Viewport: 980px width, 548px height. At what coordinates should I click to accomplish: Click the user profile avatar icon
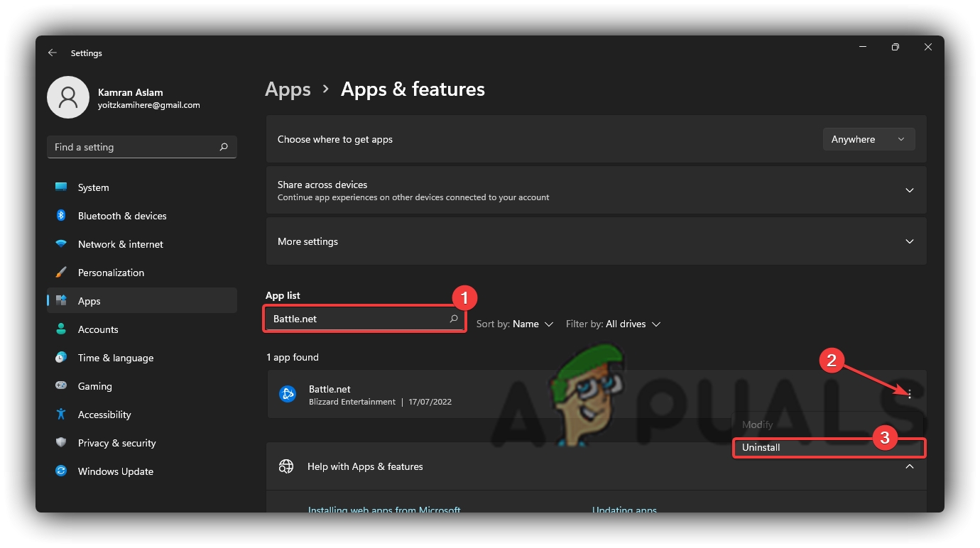coord(68,97)
